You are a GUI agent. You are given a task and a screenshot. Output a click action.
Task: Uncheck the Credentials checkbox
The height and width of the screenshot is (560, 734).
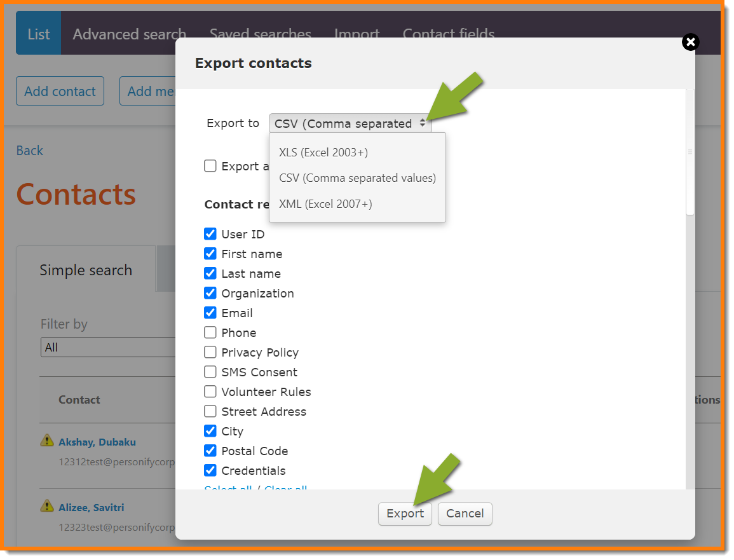(210, 470)
